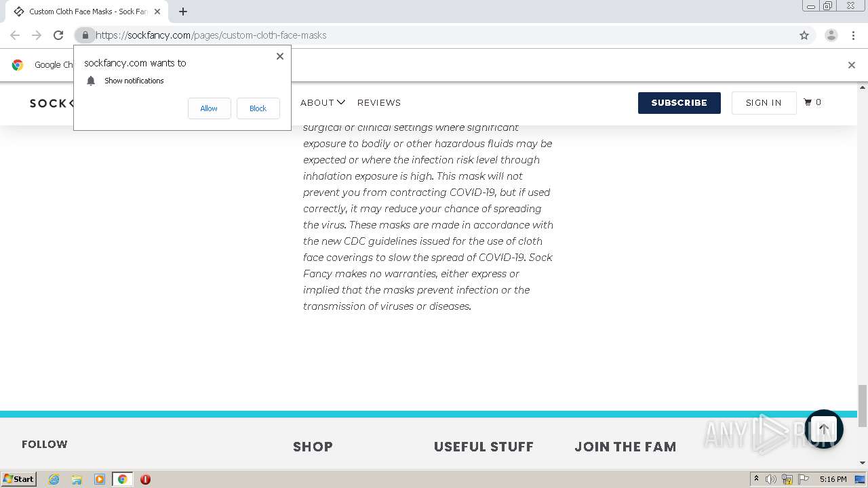The width and height of the screenshot is (868, 488).
Task: Dismiss the Google Chrome info bar
Action: [x=852, y=65]
